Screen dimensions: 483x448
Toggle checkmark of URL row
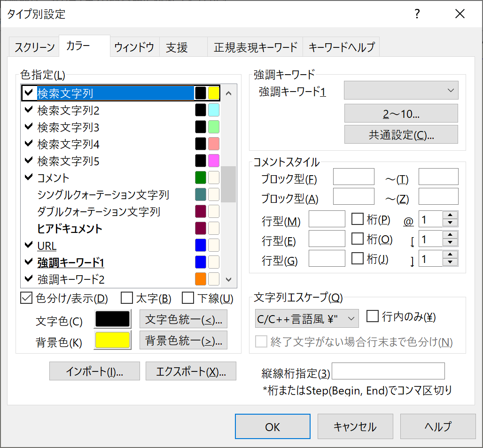click(x=29, y=245)
